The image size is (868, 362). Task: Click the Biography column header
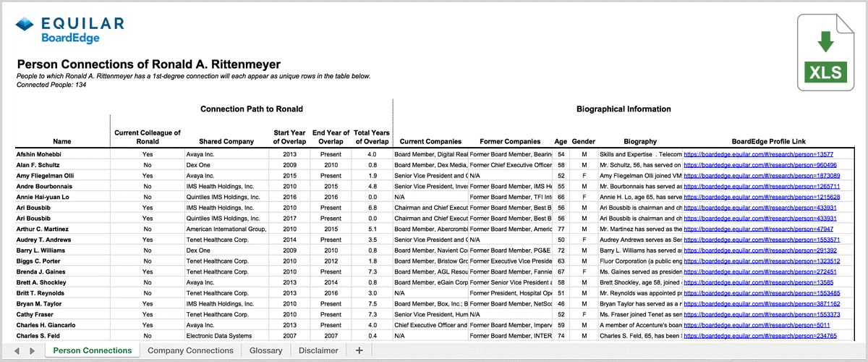point(639,142)
